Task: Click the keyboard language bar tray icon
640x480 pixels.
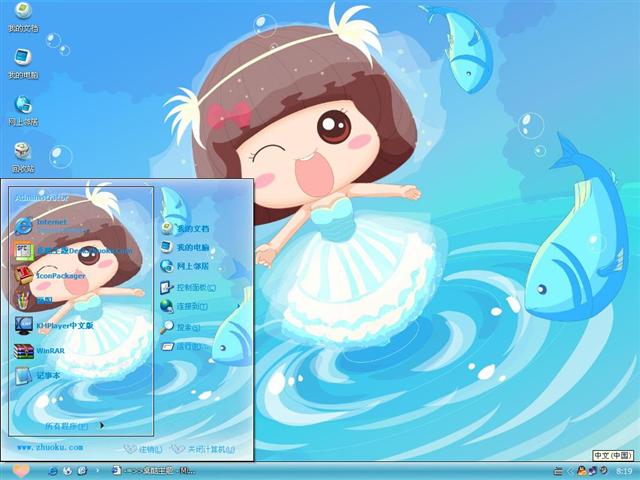Action: click(558, 471)
